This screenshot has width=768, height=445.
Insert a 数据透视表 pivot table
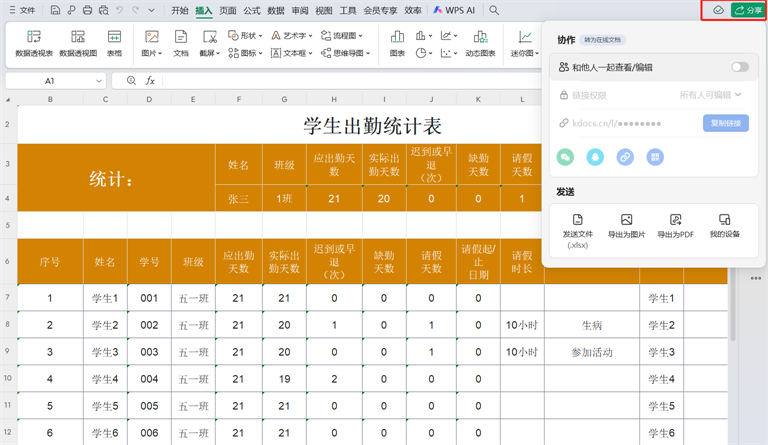[34, 43]
